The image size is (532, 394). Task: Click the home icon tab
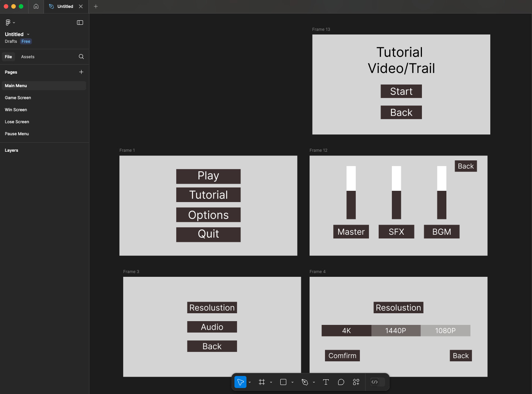pos(36,6)
